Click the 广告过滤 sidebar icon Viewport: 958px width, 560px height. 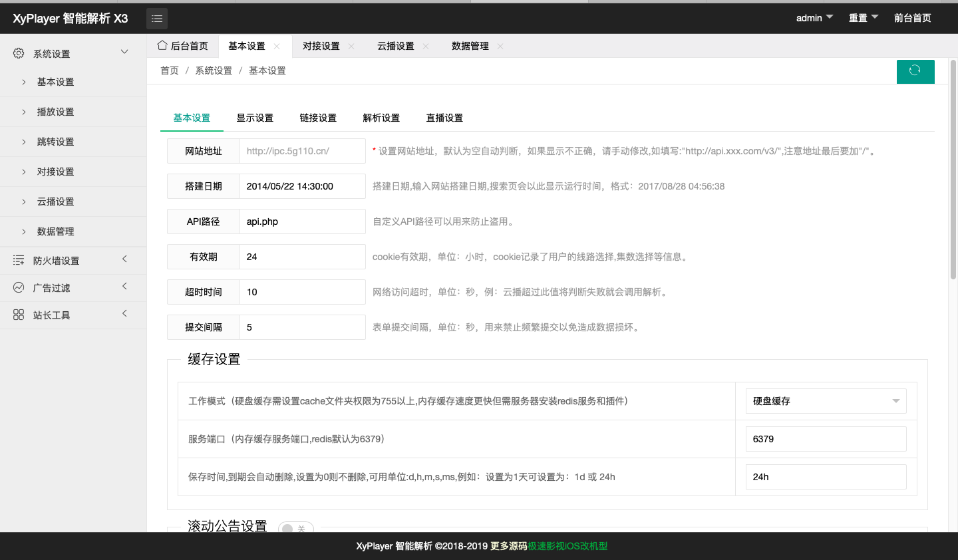(19, 287)
